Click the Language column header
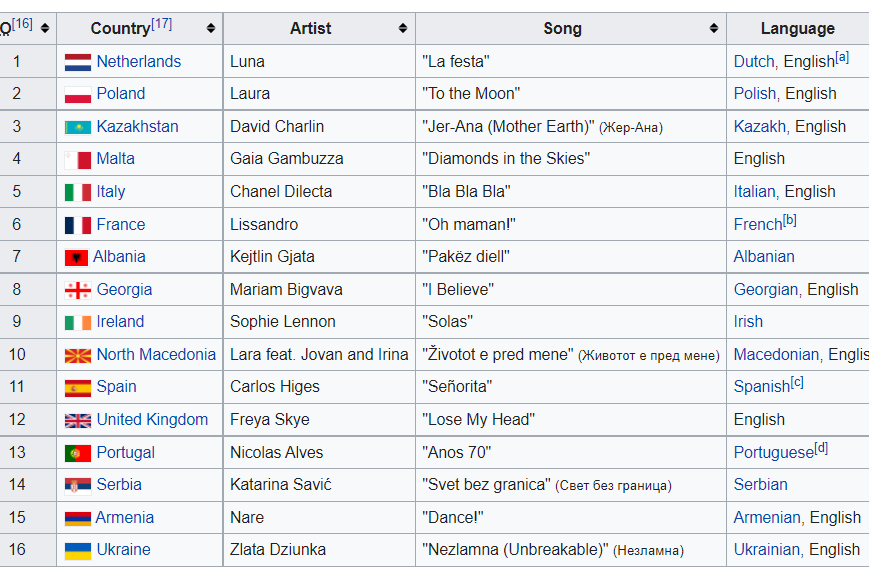The image size is (869, 568). point(797,29)
